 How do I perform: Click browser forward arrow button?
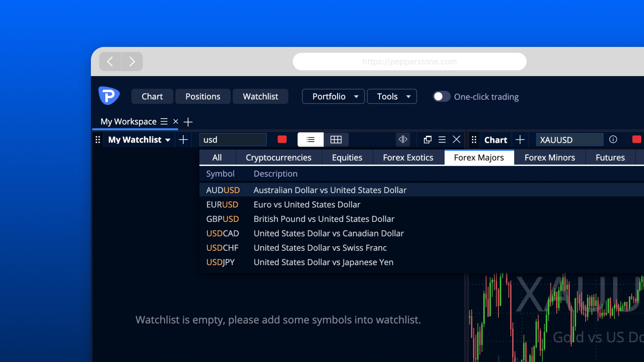pos(132,61)
